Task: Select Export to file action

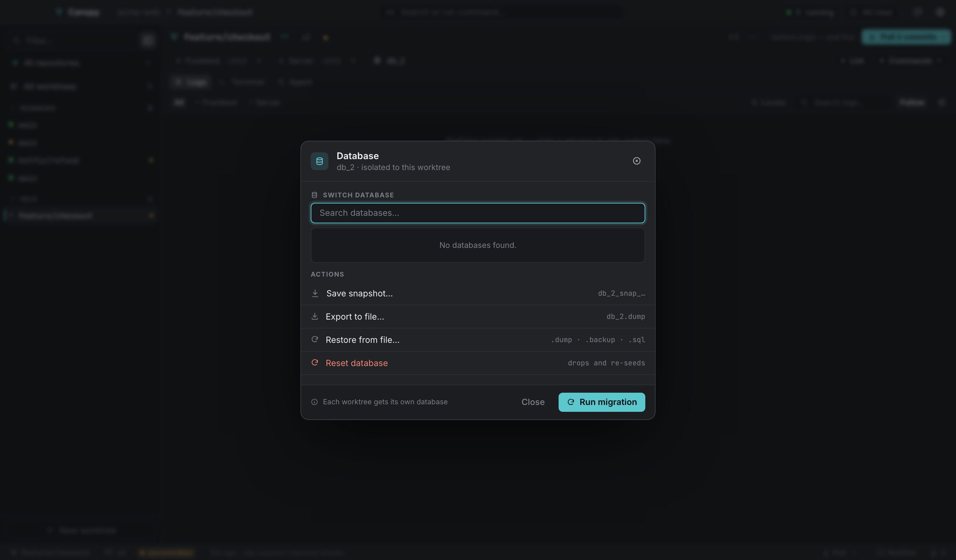Action: [478, 317]
